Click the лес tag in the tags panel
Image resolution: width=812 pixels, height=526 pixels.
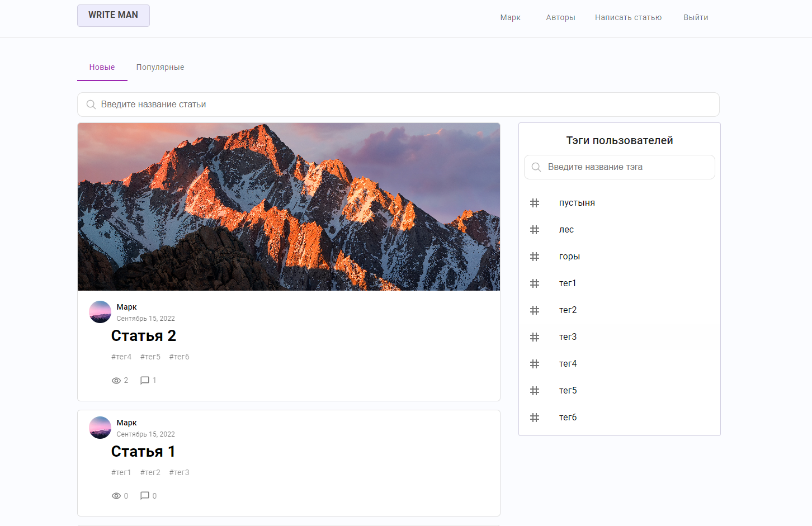(566, 229)
